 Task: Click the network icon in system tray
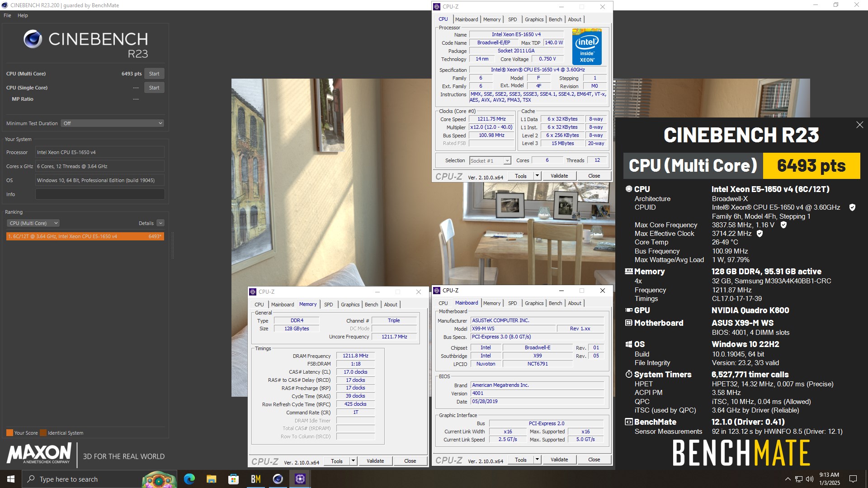(799, 479)
